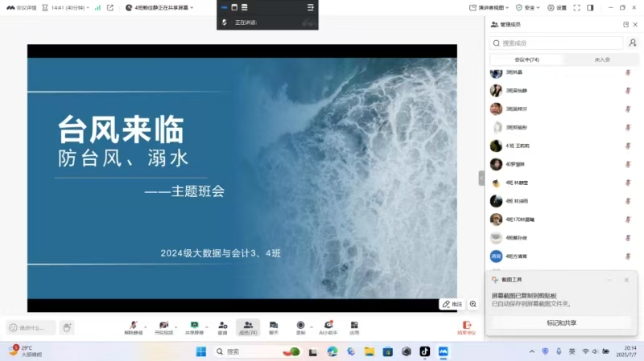The width and height of the screenshot is (644, 361).
Task: Launch the AI小助手 assistant
Action: point(328,326)
